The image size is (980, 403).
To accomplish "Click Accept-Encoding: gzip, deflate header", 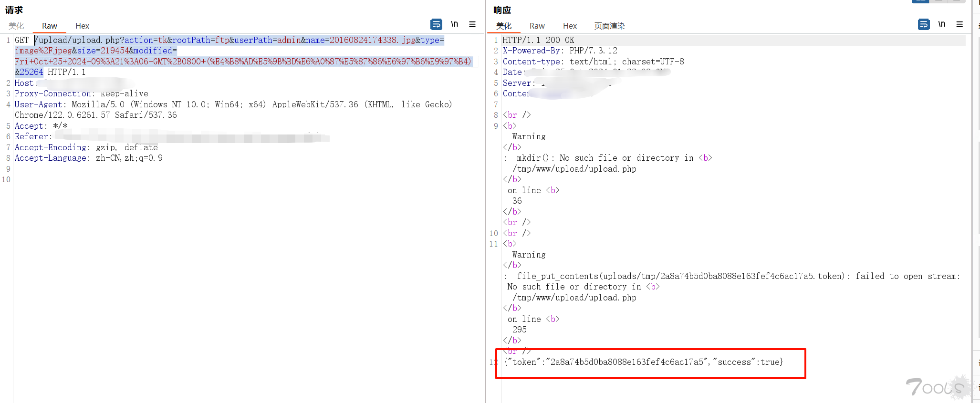I will click(x=86, y=147).
